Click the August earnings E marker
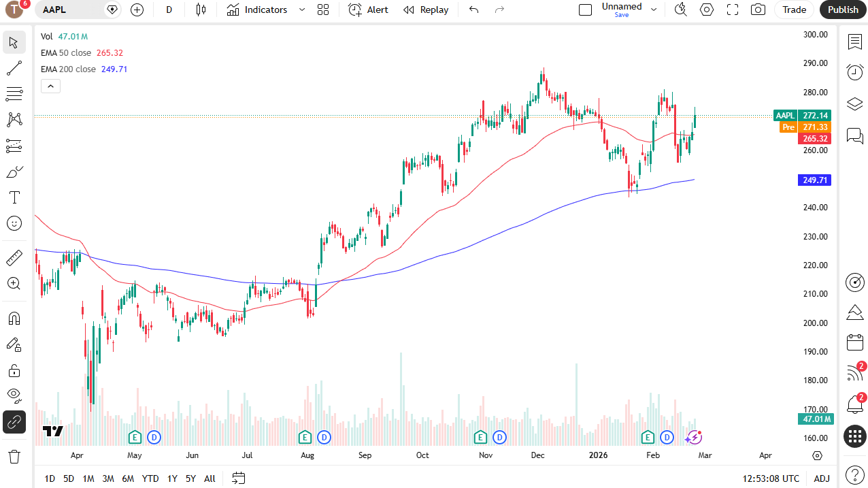This screenshot has height=488, width=868. pos(305,437)
